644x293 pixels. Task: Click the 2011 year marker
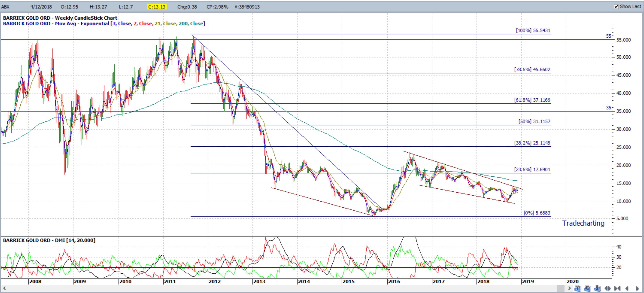coord(170,282)
